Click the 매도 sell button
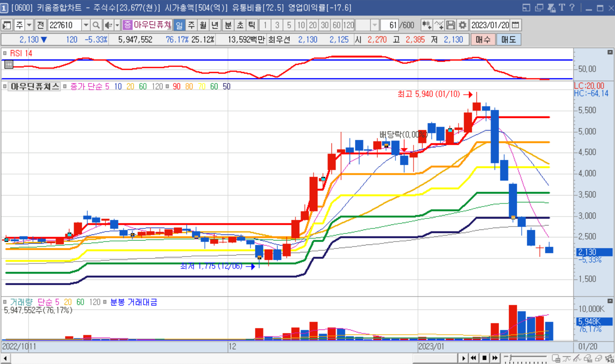 coord(508,39)
